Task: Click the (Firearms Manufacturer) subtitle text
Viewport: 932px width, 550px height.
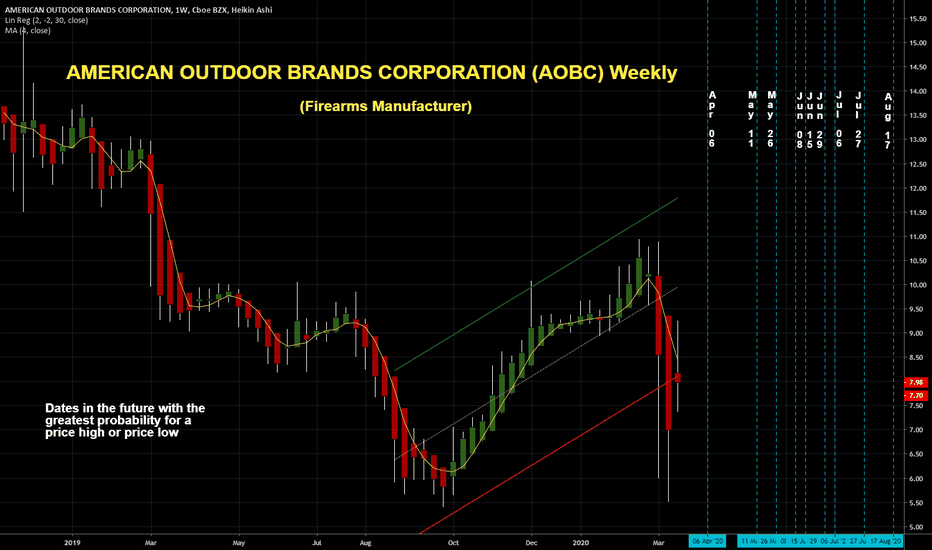Action: pos(385,106)
